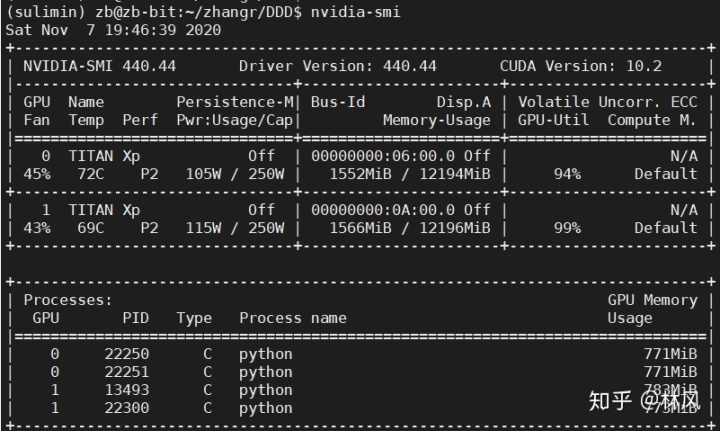
Task: Click the 115W / 250W power reading
Action: pyautogui.click(x=235, y=228)
